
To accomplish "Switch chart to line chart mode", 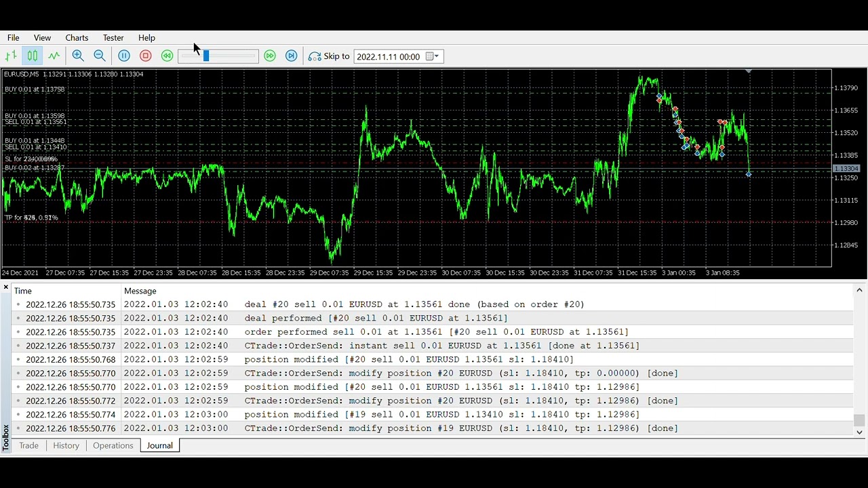I will [x=54, y=56].
